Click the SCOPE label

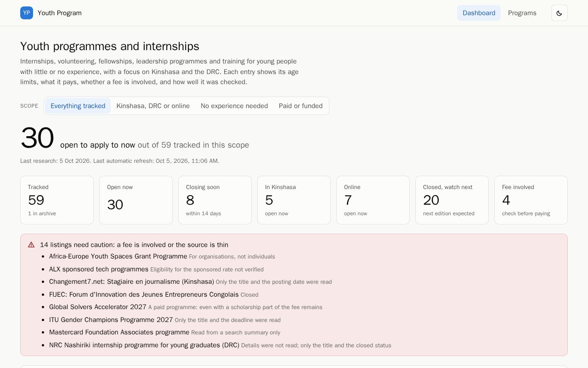point(29,106)
